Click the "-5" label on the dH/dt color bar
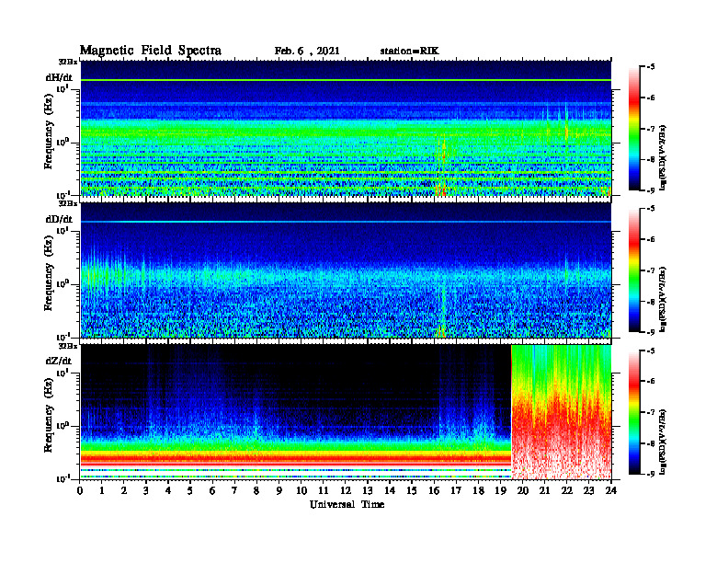728x563 pixels. 651,67
